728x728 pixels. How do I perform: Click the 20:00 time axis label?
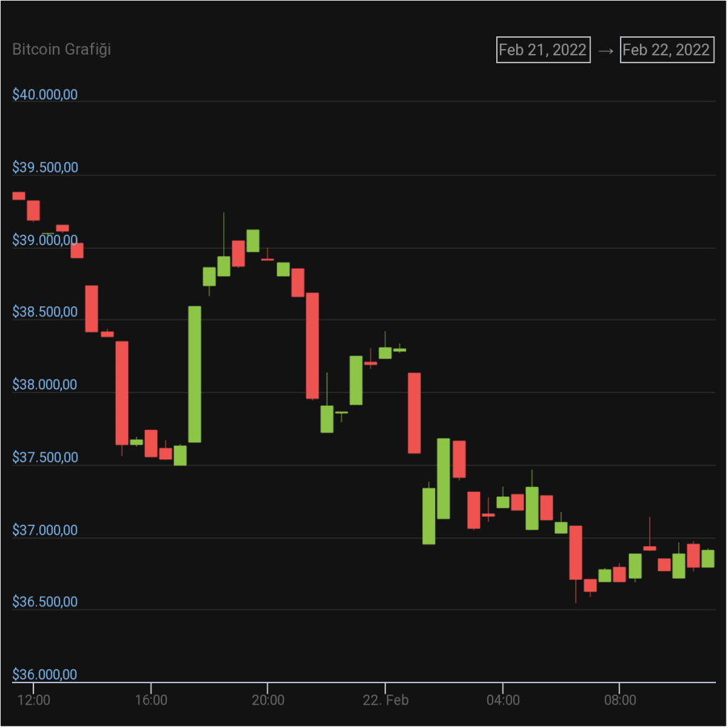(x=268, y=700)
